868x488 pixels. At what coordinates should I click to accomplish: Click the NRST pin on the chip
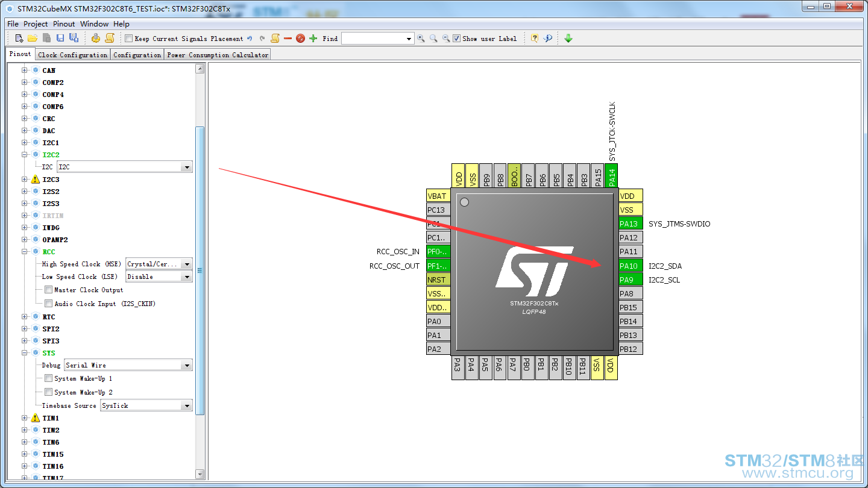[x=438, y=280]
